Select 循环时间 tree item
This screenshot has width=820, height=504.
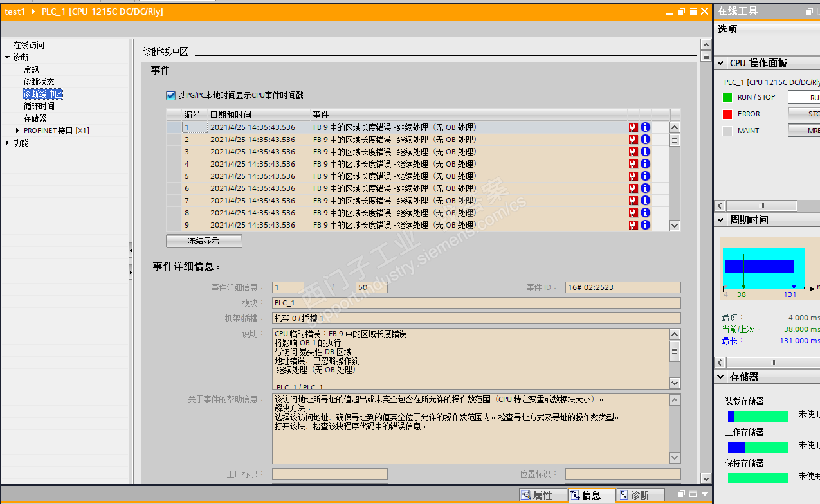tap(39, 106)
